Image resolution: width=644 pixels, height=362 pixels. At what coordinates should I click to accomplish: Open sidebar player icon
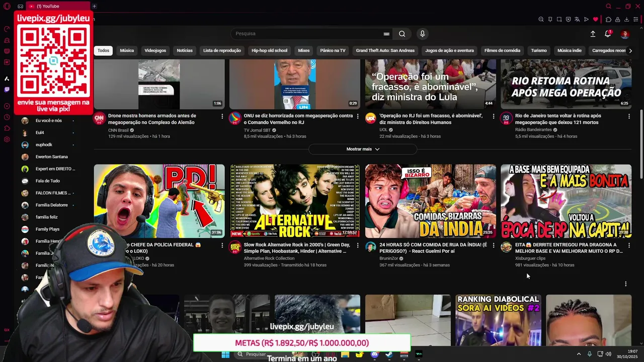point(7,106)
